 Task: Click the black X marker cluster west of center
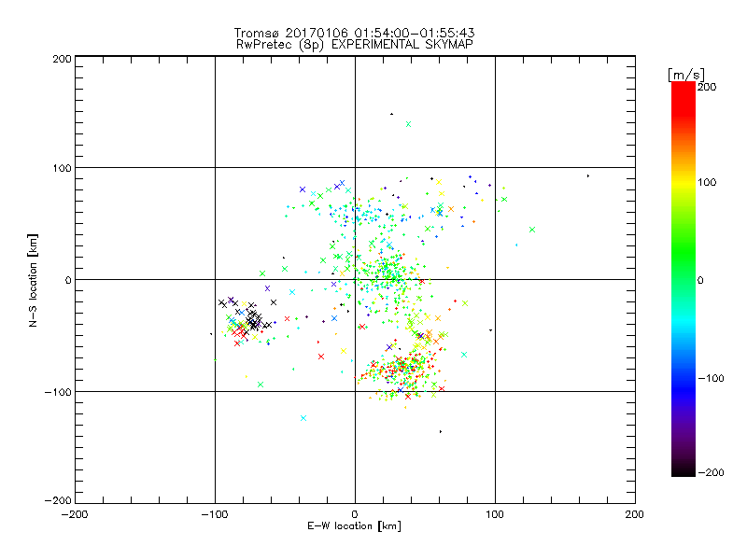point(254,318)
